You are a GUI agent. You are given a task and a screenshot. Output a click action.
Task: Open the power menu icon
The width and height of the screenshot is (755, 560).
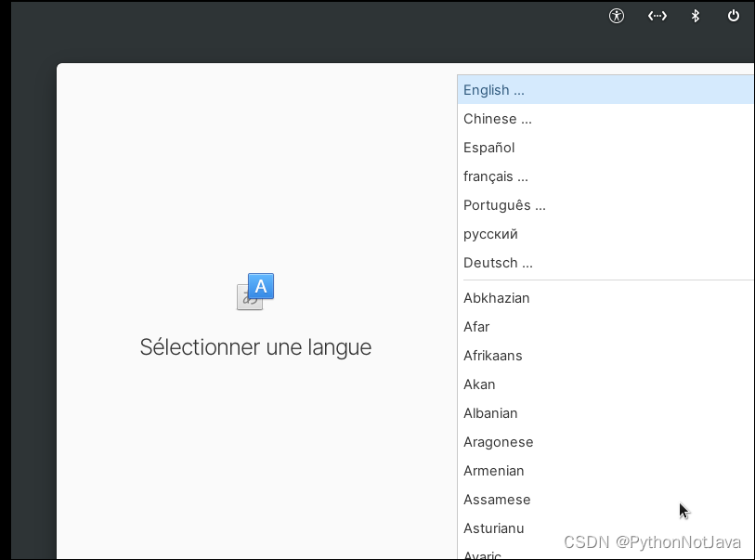[x=733, y=16]
